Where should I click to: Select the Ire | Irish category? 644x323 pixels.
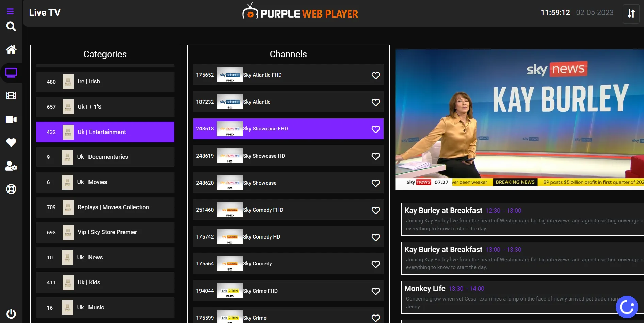105,82
